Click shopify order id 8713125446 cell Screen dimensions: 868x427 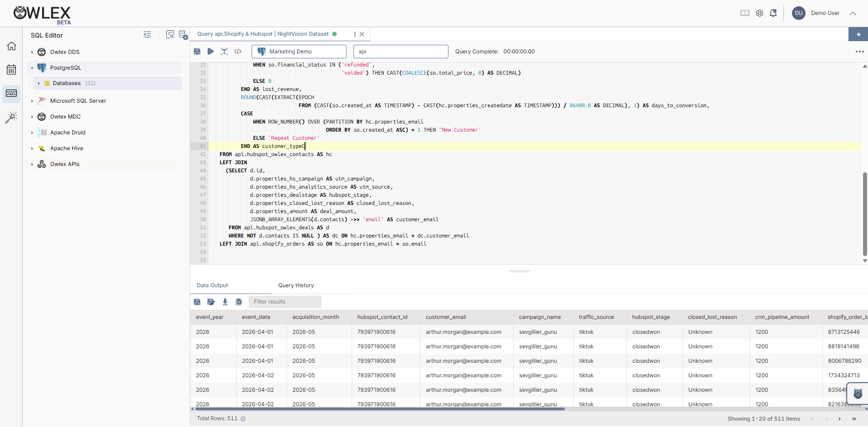[x=844, y=332]
